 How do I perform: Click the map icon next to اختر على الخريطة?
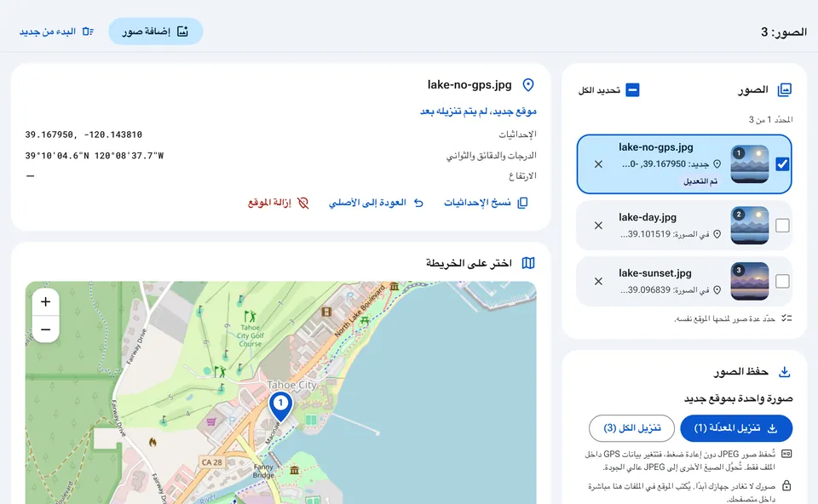click(528, 263)
